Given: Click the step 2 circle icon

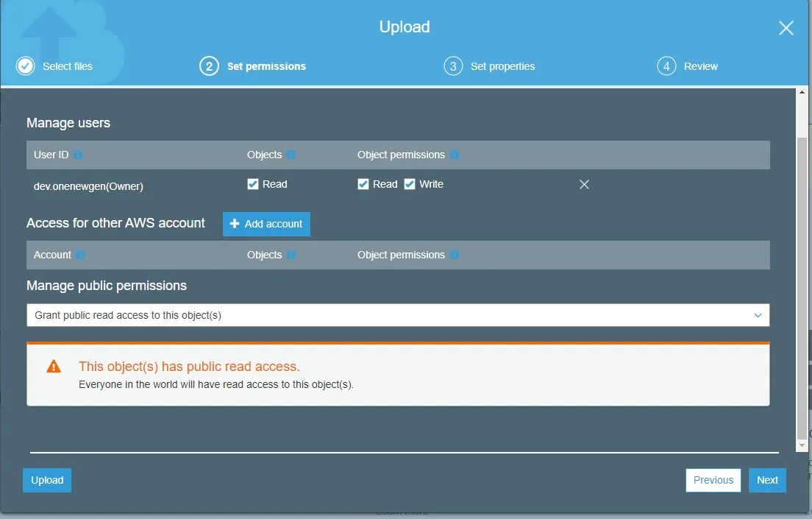Looking at the screenshot, I should 209,66.
